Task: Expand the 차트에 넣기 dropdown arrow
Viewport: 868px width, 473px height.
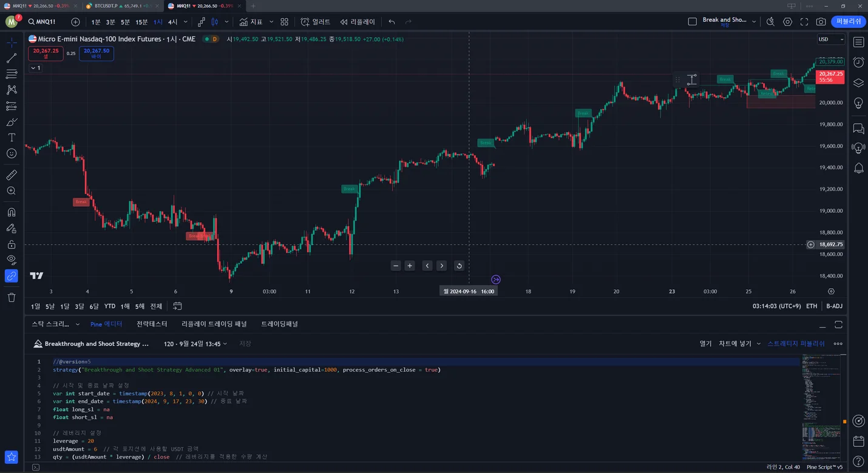Action: tap(758, 344)
